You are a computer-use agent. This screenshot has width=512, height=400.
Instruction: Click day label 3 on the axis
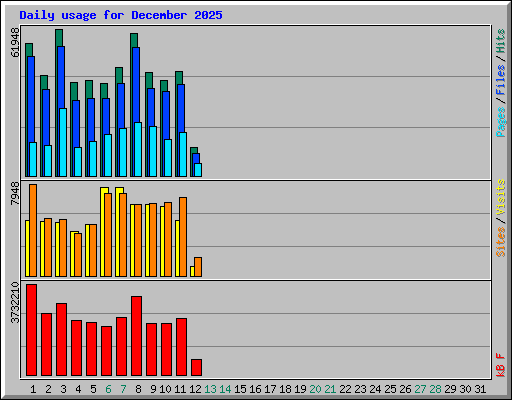pos(63,389)
